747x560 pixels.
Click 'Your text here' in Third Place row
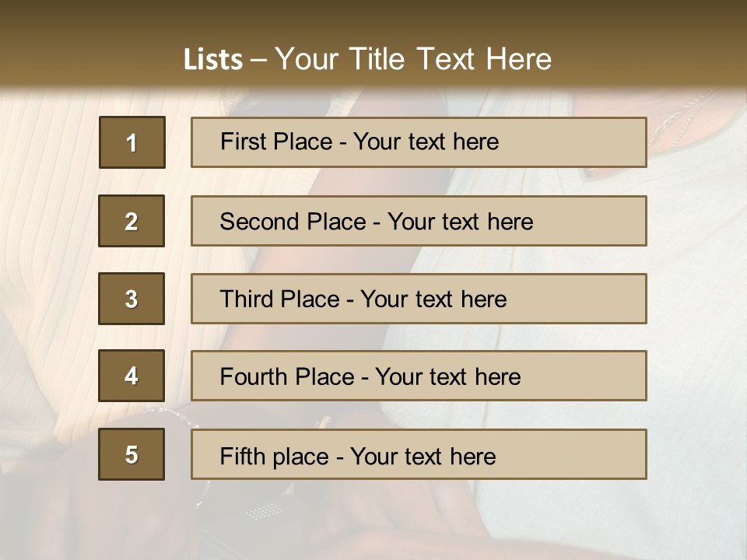433,299
